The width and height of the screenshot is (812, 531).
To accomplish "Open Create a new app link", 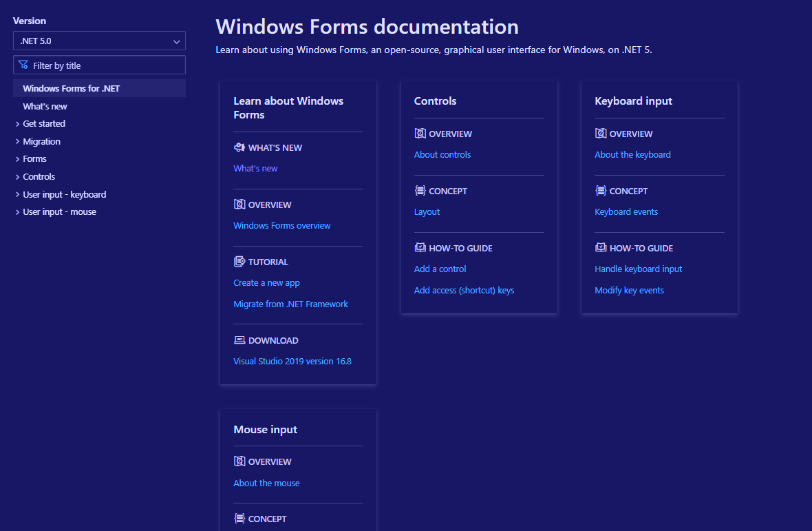I will [267, 283].
